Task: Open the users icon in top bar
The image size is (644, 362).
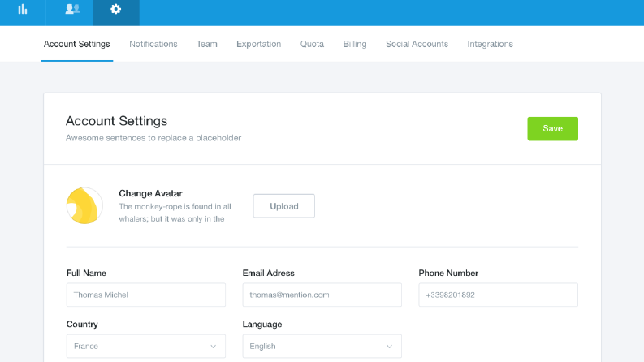Action: pyautogui.click(x=72, y=9)
